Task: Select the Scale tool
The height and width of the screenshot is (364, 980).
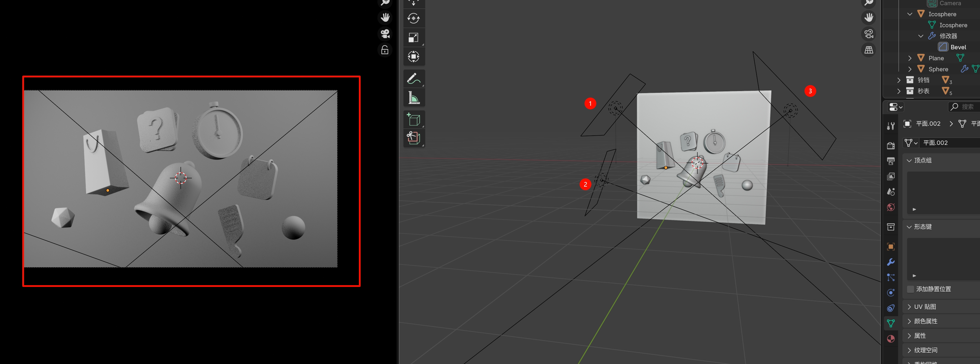Action: click(413, 38)
